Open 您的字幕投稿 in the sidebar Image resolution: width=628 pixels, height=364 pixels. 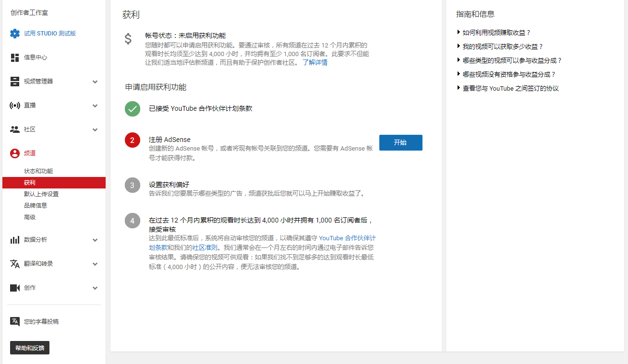point(41,322)
